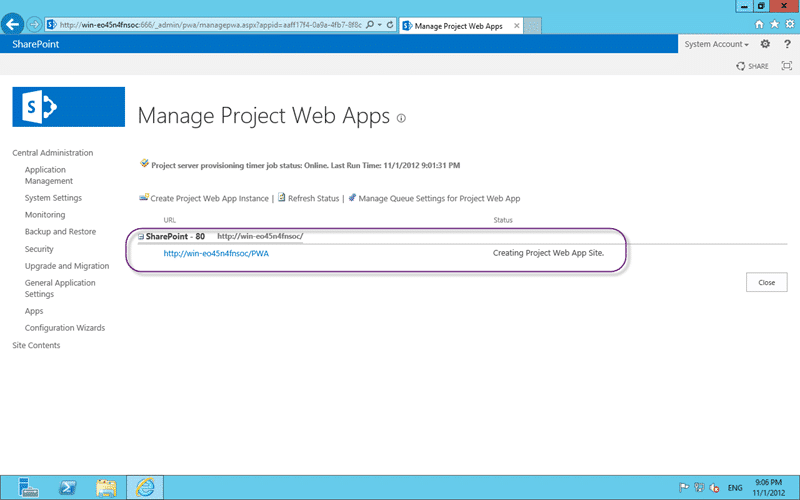Click the Action Center flag tray icon
Viewport: 800px width, 500px height.
684,488
